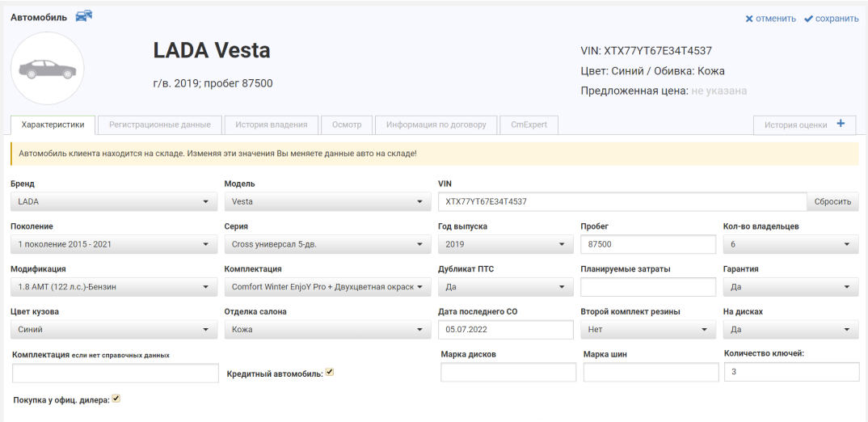868x422 pixels.
Task: Click the plus icon in История оценки
Action: pyautogui.click(x=841, y=124)
